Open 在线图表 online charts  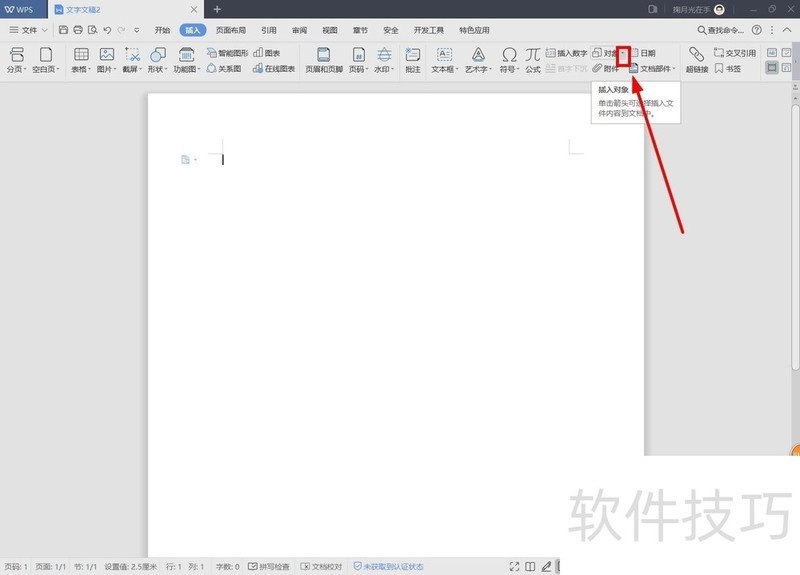click(x=274, y=68)
